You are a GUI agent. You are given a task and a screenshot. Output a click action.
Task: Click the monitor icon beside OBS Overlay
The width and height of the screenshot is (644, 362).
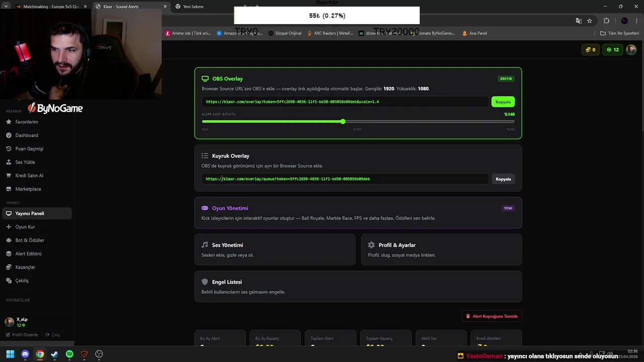[205, 78]
